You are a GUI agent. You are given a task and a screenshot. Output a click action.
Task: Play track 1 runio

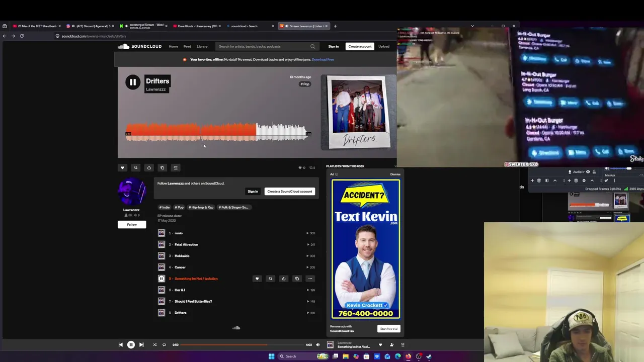click(x=179, y=233)
